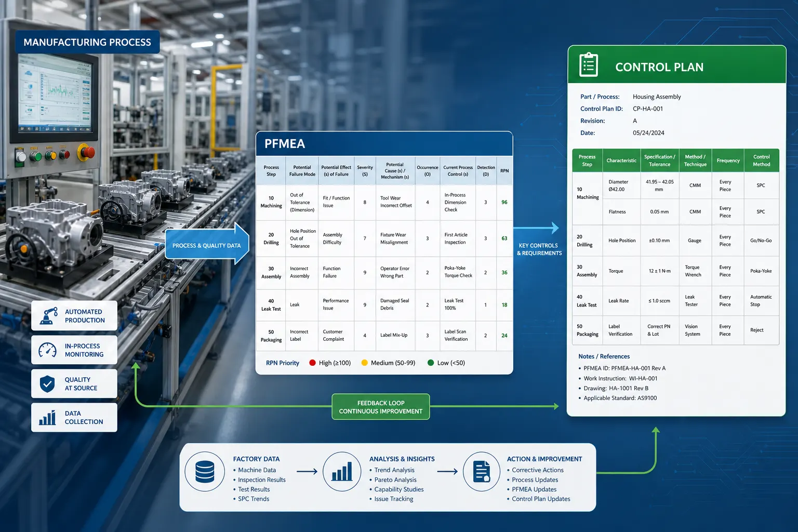Viewport: 798px width, 532px height.
Task: Click the Manufacturing Process title banner
Action: (x=87, y=42)
